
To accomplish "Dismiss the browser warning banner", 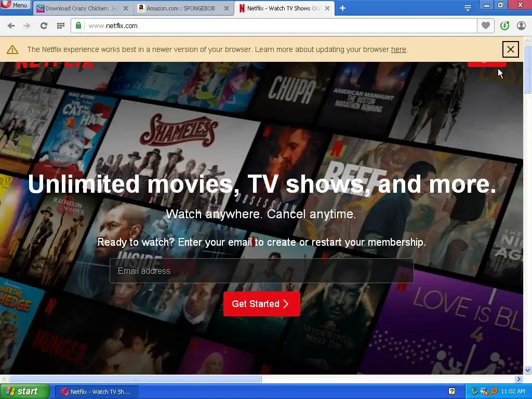I will click(511, 49).
